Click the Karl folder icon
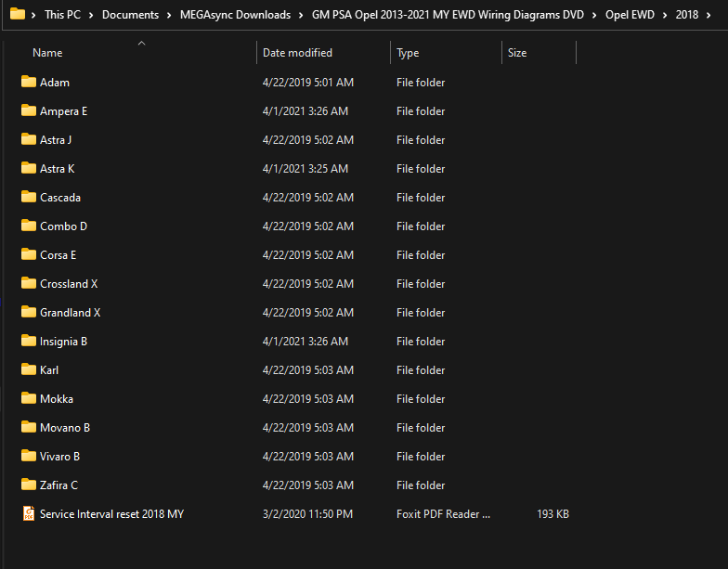The height and width of the screenshot is (569, 728). point(28,369)
